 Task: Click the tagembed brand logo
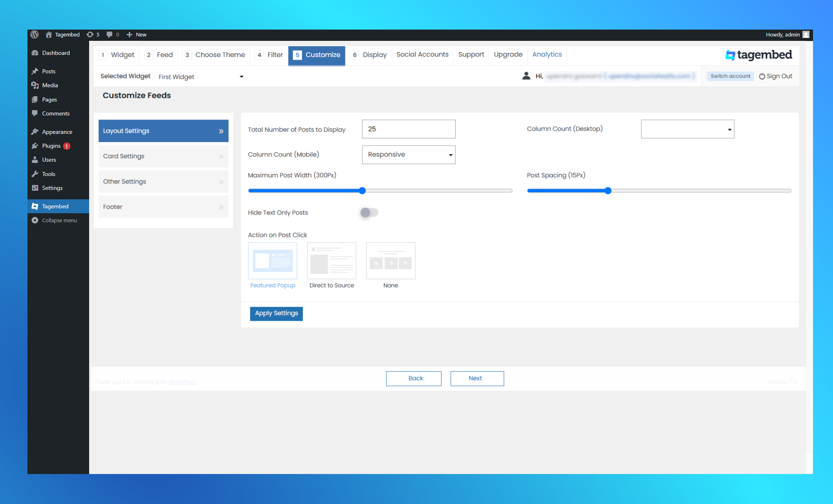(x=758, y=55)
